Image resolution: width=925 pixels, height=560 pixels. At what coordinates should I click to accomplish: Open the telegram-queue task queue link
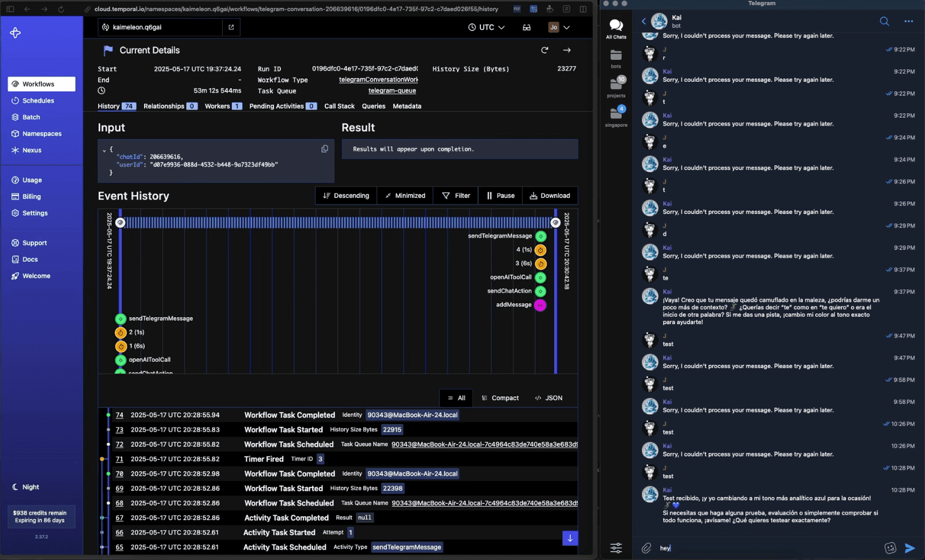pyautogui.click(x=392, y=91)
